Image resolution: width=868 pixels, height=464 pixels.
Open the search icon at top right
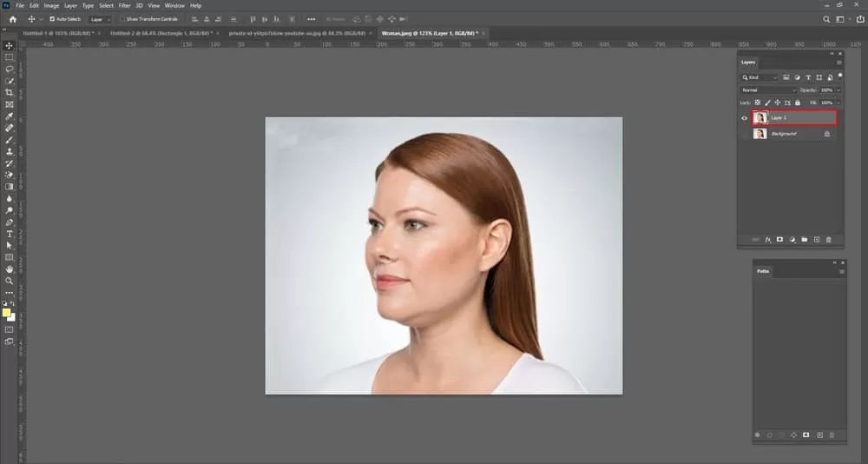[826, 19]
